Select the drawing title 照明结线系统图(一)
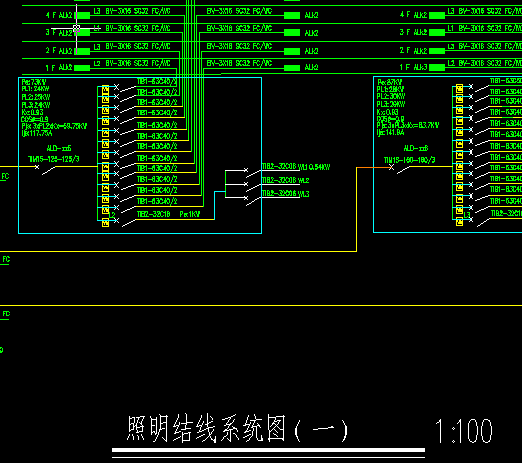 tap(237, 429)
